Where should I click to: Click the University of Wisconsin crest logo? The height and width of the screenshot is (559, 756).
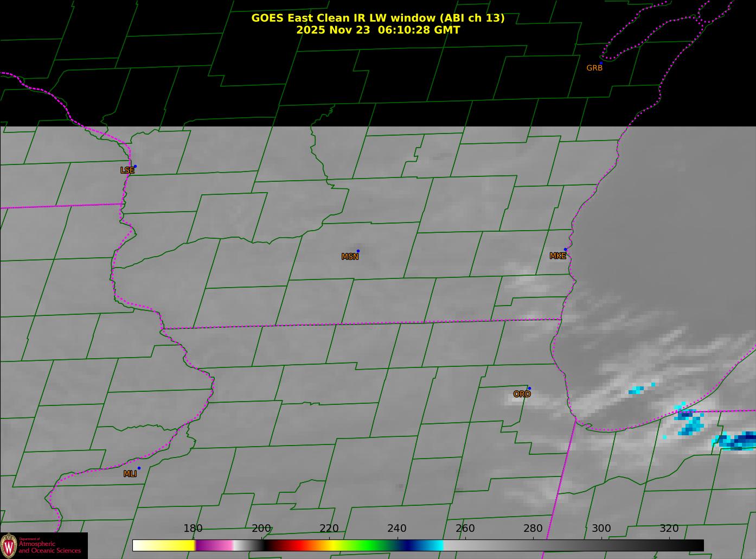[9, 545]
